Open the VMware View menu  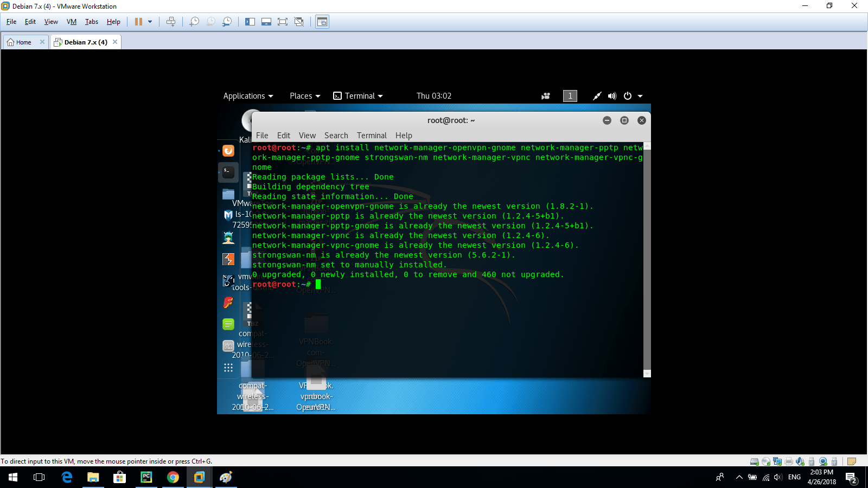click(51, 22)
